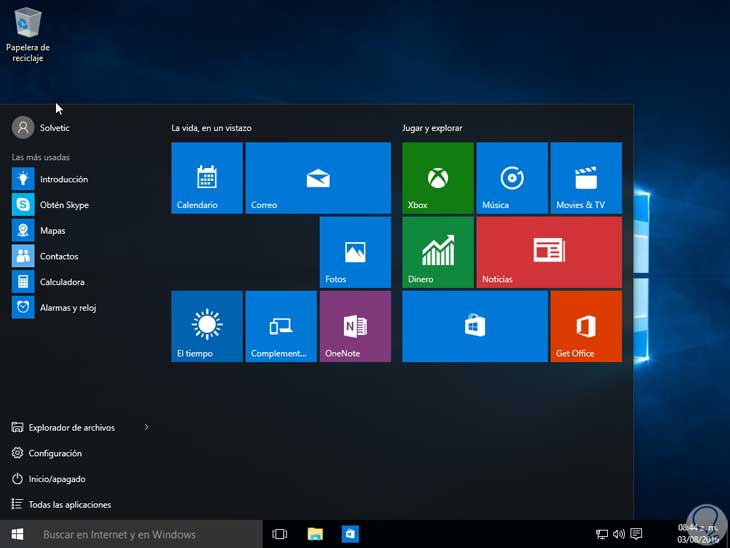Open the Música tile
The image size is (730, 548).
click(512, 178)
